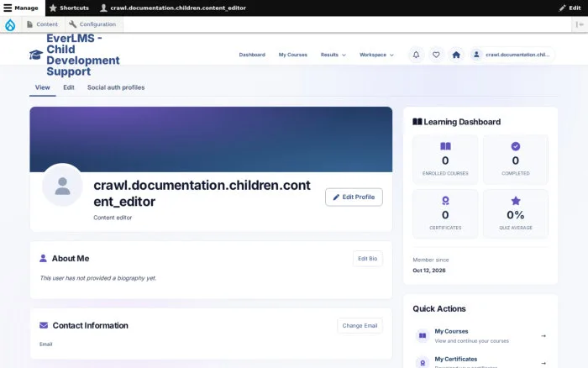This screenshot has height=368, width=588.
Task: Open the Configuration admin menu
Action: point(92,24)
